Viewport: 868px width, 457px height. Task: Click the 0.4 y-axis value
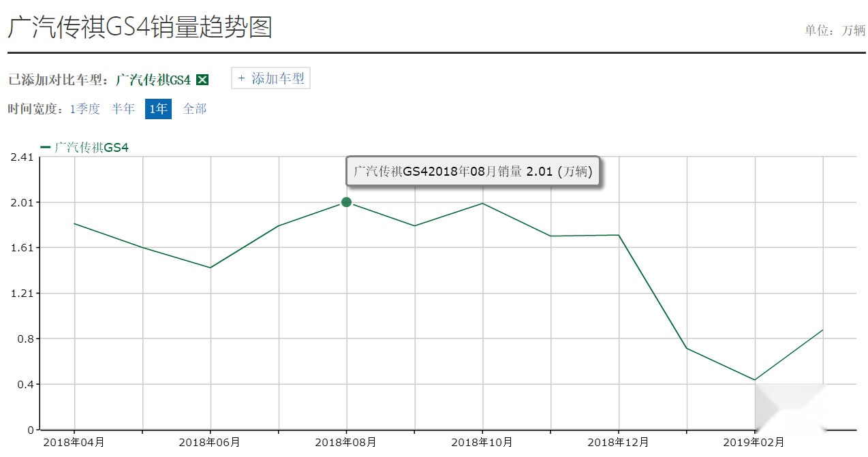point(25,384)
